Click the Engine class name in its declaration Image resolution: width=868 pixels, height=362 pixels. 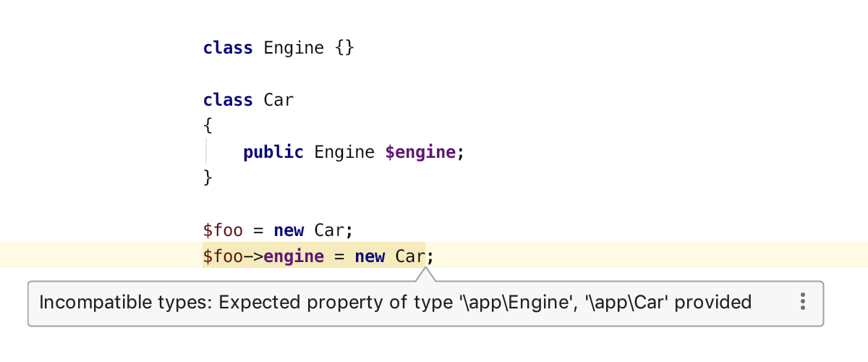point(294,49)
